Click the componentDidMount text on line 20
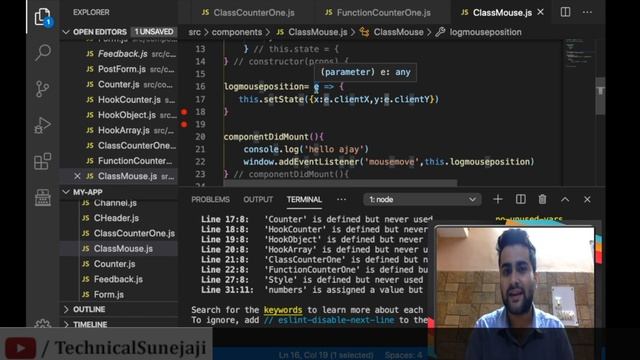 266,137
